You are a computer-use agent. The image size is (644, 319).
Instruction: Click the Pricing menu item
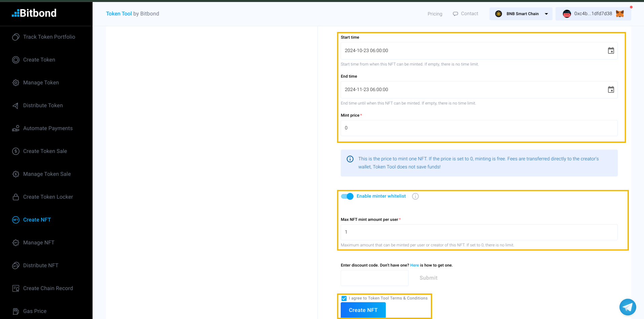(x=434, y=14)
